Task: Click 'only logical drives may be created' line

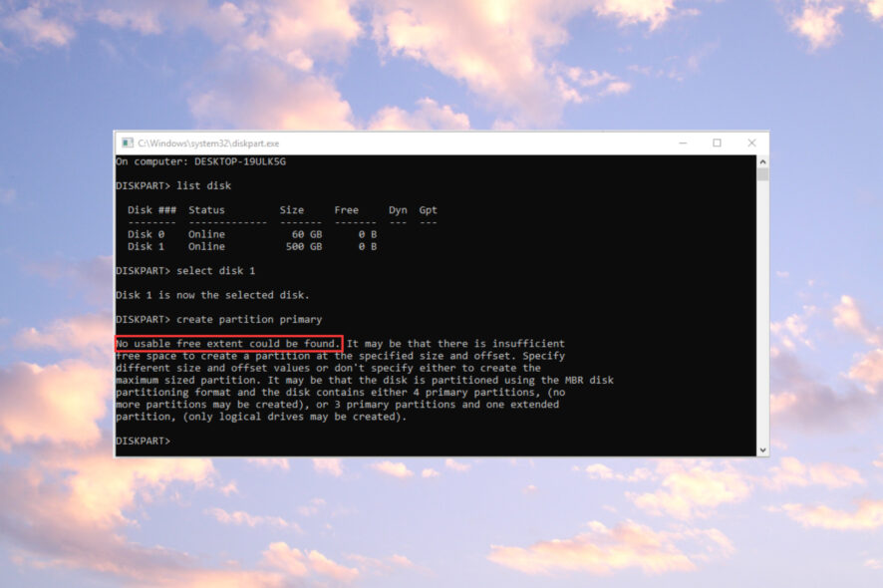Action: (x=261, y=417)
